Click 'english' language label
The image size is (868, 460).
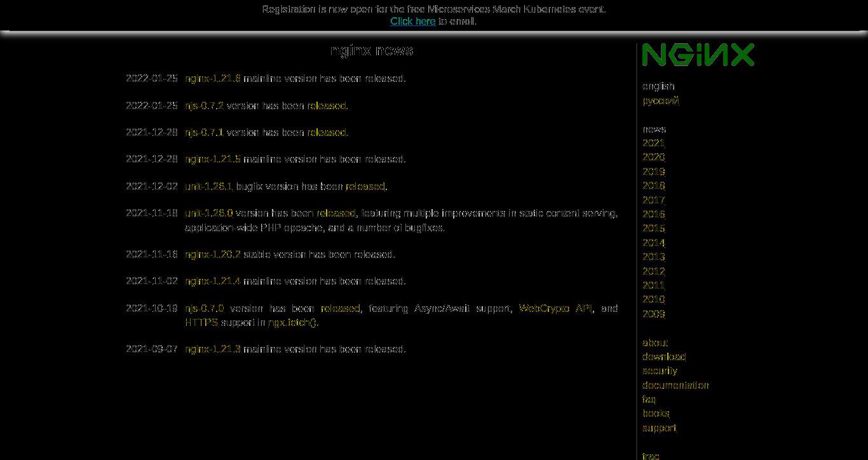click(x=658, y=86)
